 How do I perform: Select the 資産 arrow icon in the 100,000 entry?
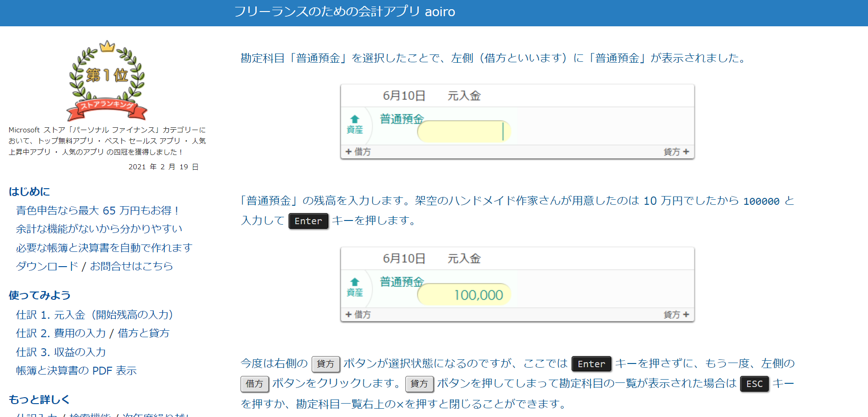[x=356, y=288]
